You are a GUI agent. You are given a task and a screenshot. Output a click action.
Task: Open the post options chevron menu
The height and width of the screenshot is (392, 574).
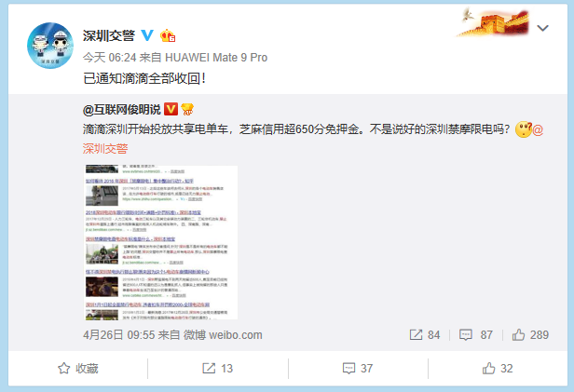coord(542,28)
